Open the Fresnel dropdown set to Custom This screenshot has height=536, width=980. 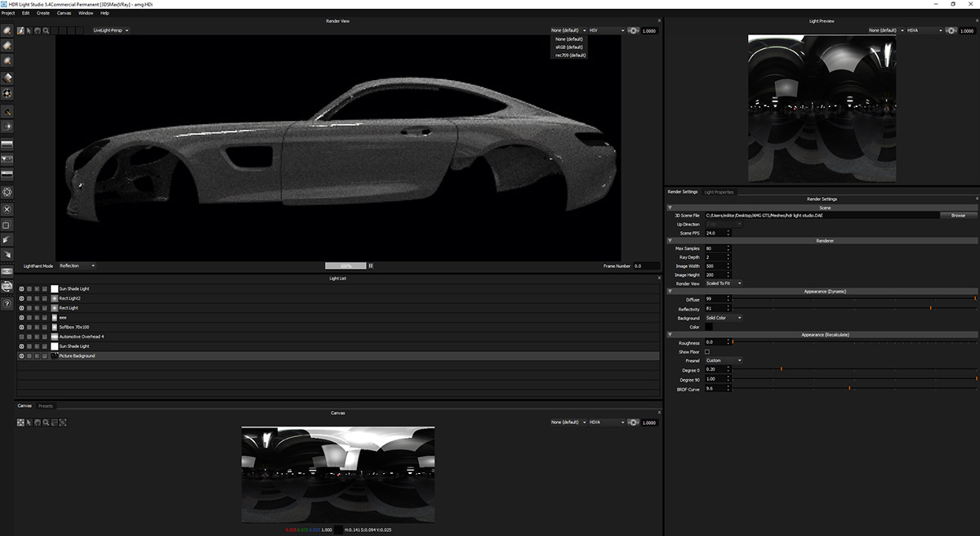tap(723, 360)
